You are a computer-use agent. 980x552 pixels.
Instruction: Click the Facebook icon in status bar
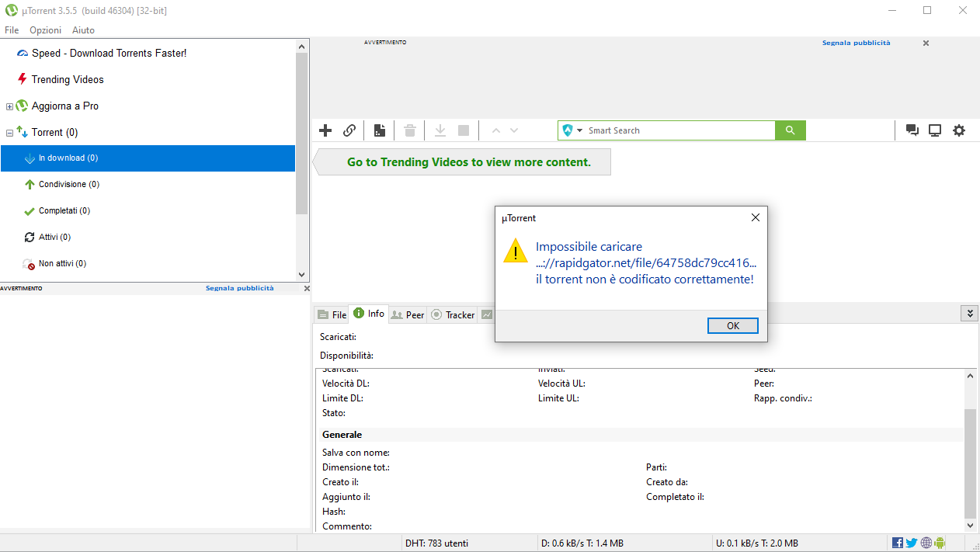click(x=898, y=543)
